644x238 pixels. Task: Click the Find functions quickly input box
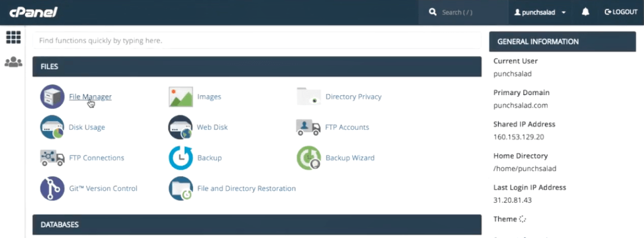coord(257,41)
